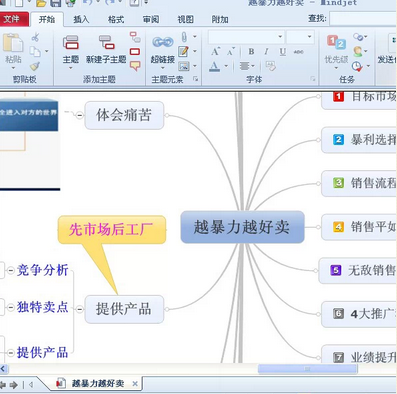Select the 越暴力越好卖 document tab
The height and width of the screenshot is (394, 397).
point(98,384)
